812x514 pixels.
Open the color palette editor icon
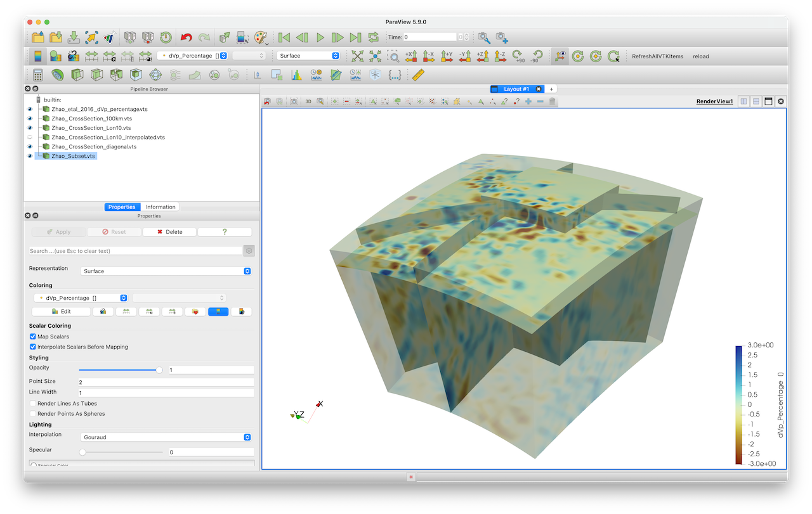tap(261, 37)
